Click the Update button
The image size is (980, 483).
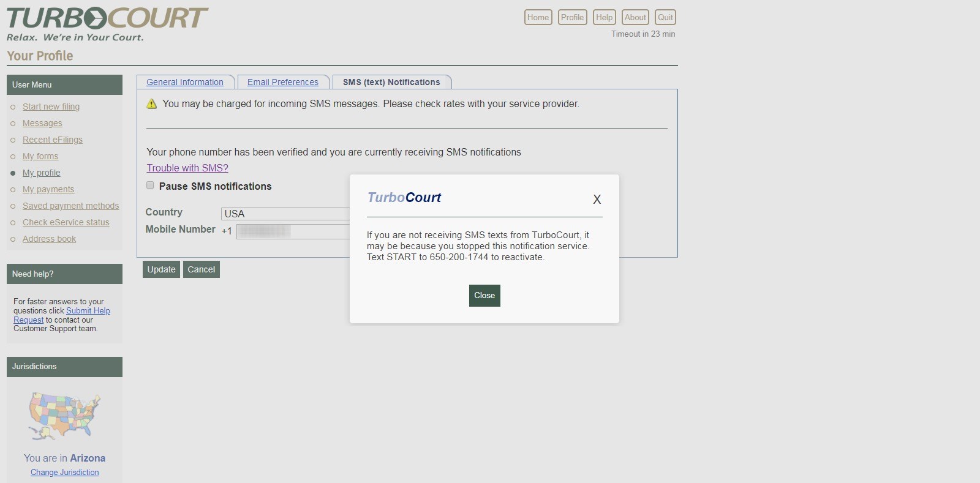161,269
